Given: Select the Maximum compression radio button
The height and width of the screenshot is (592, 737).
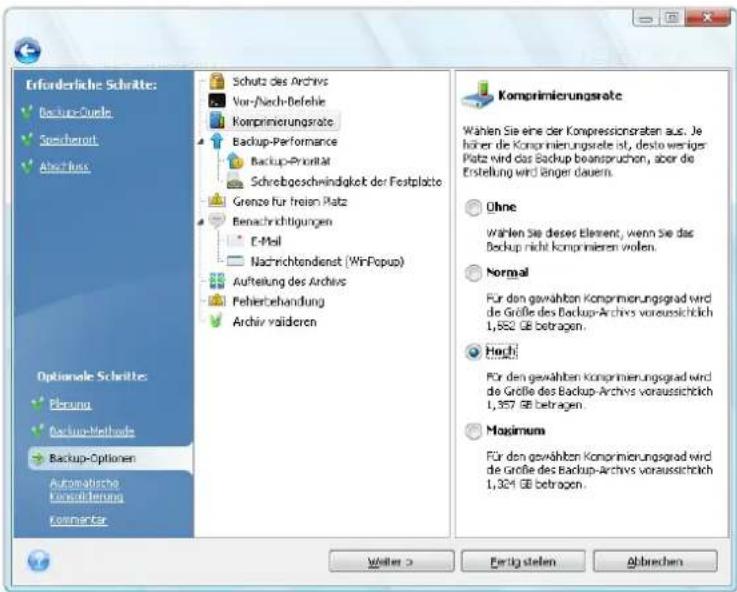Looking at the screenshot, I should tap(473, 431).
